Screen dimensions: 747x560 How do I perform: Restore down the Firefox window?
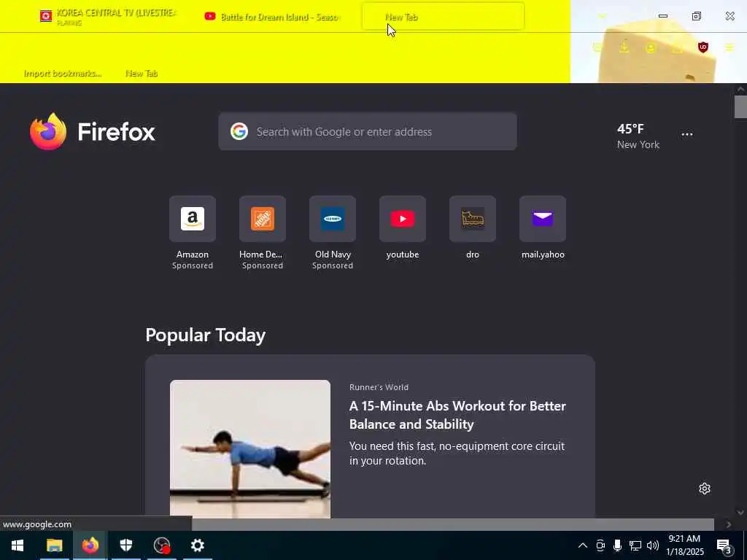(x=696, y=16)
